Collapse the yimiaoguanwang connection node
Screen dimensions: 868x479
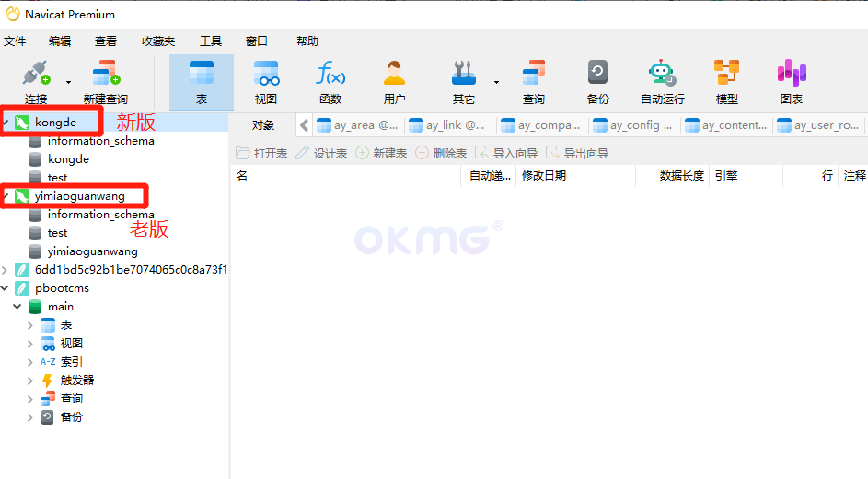[6, 196]
